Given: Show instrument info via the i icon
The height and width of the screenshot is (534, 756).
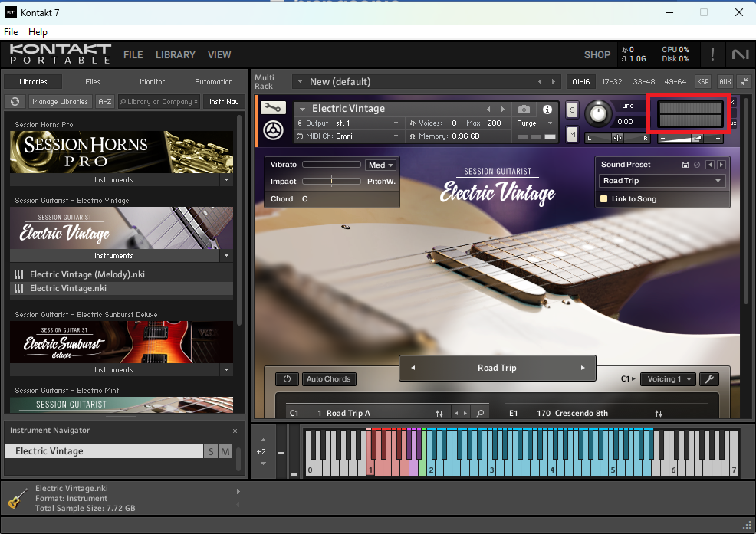Looking at the screenshot, I should pos(547,110).
